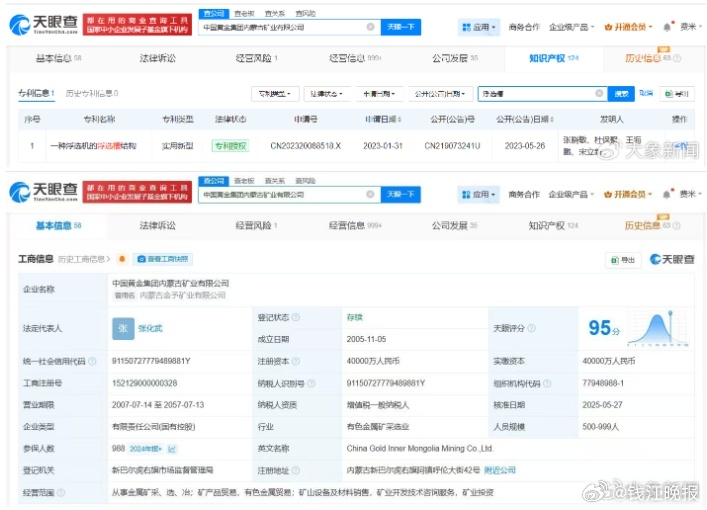Click the help icon next to 天眼评分
The height and width of the screenshot is (510, 707).
pyautogui.click(x=532, y=328)
